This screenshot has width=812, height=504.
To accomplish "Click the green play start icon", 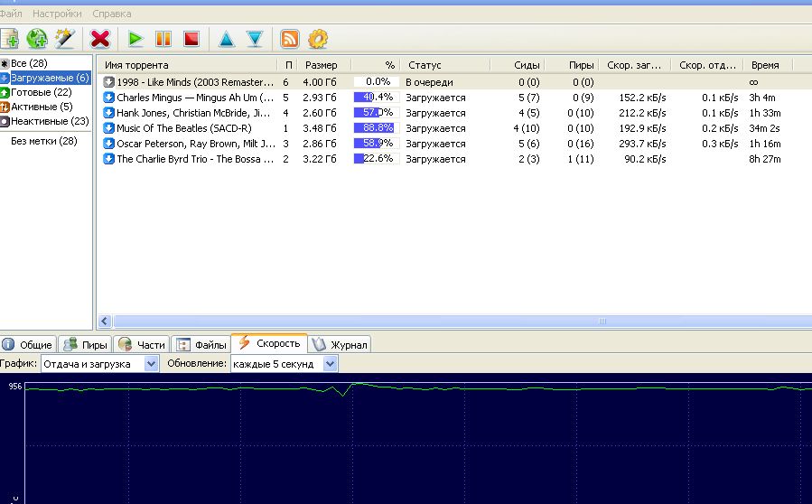I will point(135,39).
